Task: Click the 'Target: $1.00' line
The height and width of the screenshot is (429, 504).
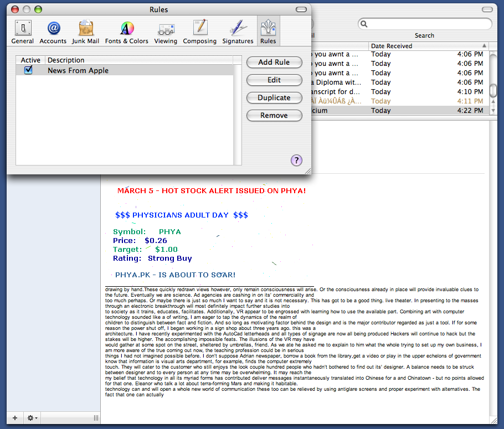Action: (x=145, y=249)
